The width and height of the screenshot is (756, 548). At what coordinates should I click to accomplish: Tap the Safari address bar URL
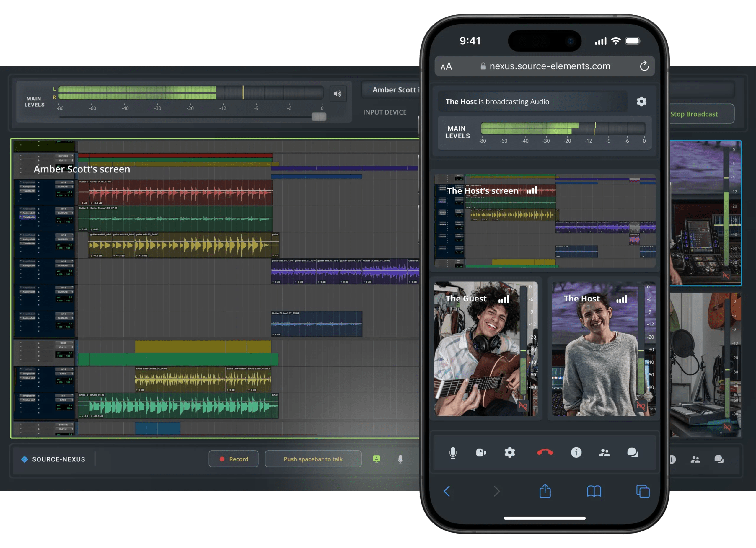coord(550,66)
